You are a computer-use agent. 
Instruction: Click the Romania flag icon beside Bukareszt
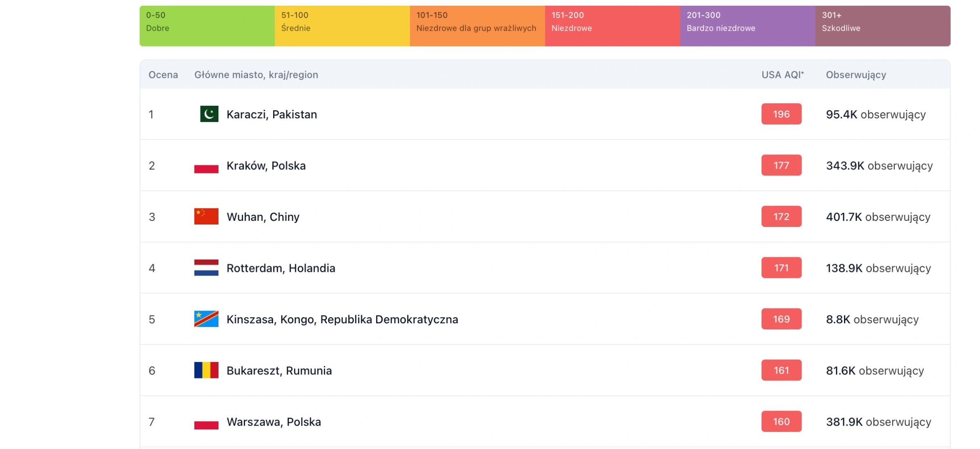pos(206,370)
